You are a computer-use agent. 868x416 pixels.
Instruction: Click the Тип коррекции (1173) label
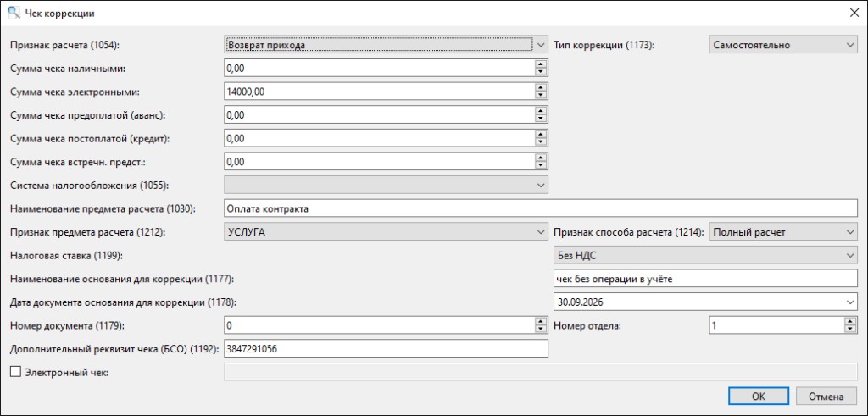(604, 45)
